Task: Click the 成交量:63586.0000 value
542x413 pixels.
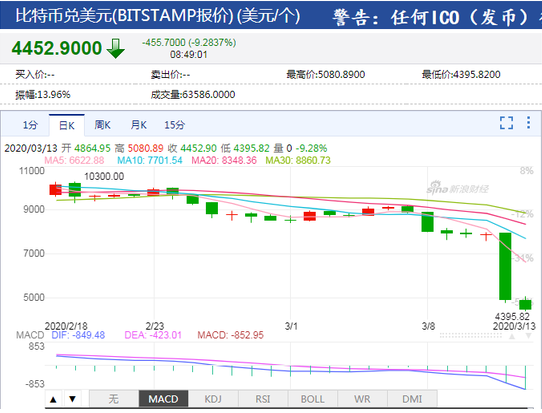Action: (193, 94)
